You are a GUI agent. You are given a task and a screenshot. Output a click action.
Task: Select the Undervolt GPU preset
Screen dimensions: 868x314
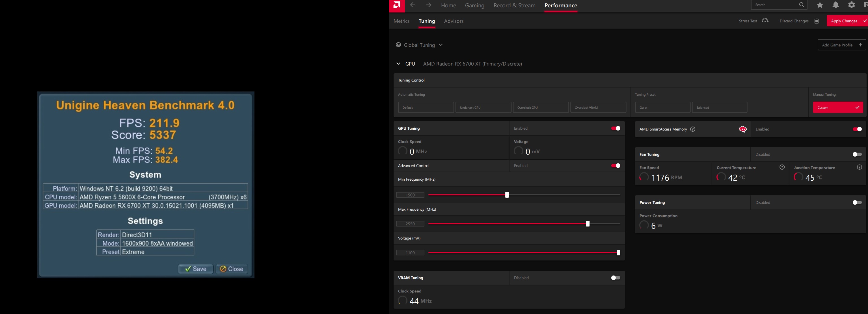click(x=483, y=107)
